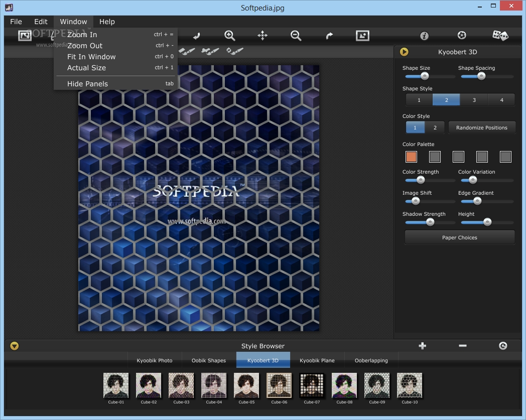Click the dice randomize icon
The image size is (526, 420).
coord(500,35)
